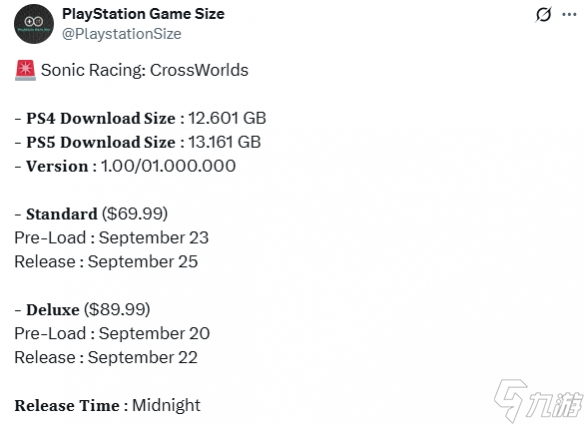Click the 9game watermark logo symbol
Screen dimensions: 584x424
click(x=510, y=400)
